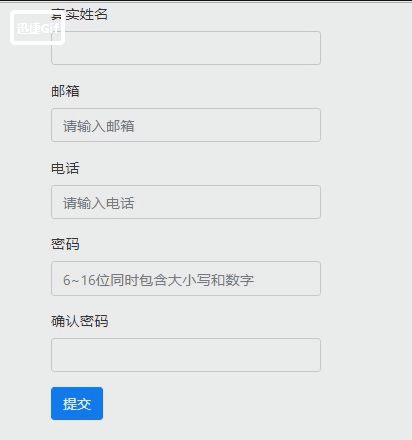
Task: Select the 电话 label text
Action: click(65, 168)
